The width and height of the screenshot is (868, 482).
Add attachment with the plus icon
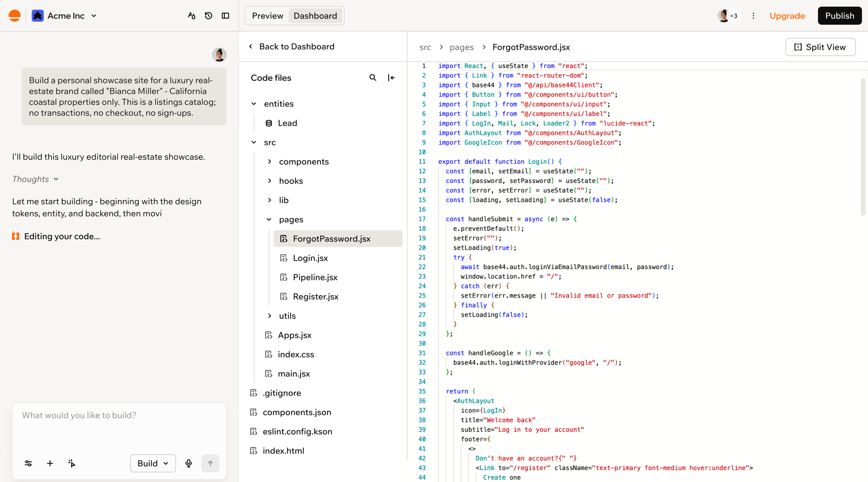point(50,464)
